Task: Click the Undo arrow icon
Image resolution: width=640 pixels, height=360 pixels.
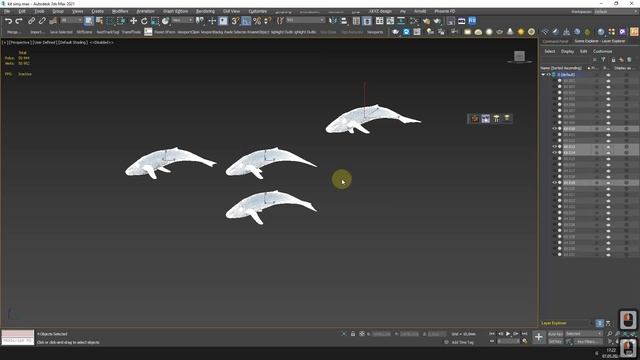Action: pyautogui.click(x=8, y=21)
